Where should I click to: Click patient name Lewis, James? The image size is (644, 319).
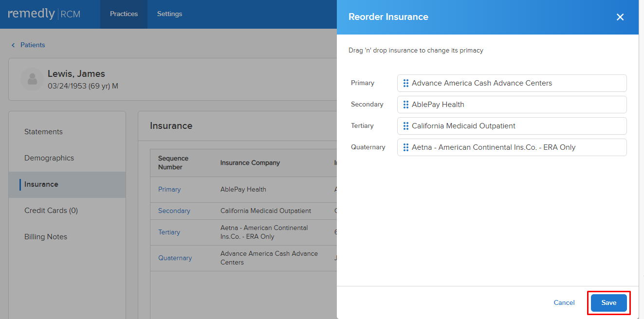pos(76,74)
